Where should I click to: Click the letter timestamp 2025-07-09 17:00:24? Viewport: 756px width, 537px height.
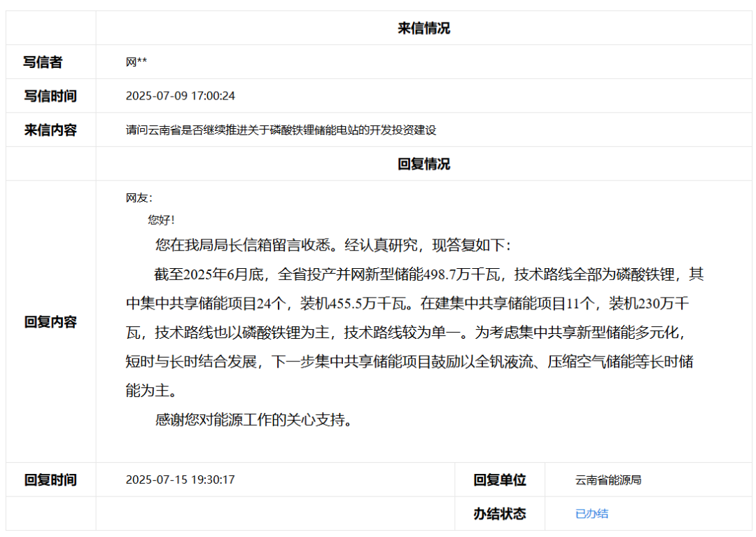(180, 96)
